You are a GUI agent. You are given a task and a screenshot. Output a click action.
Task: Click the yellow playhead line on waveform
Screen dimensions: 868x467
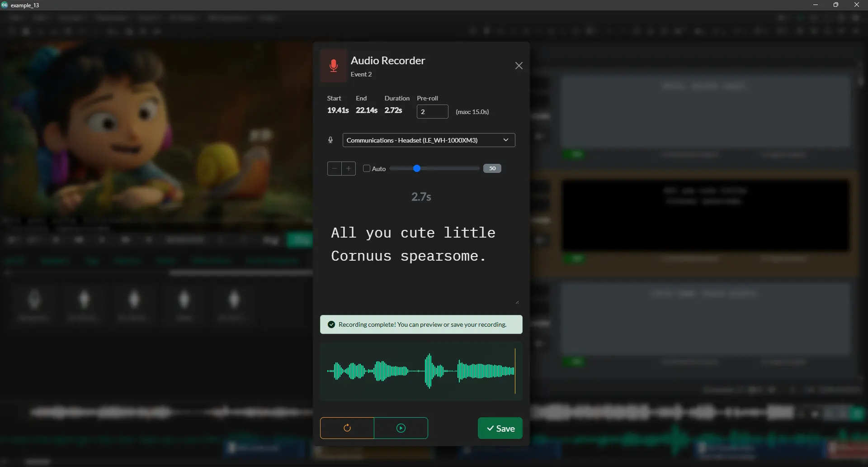click(x=515, y=371)
